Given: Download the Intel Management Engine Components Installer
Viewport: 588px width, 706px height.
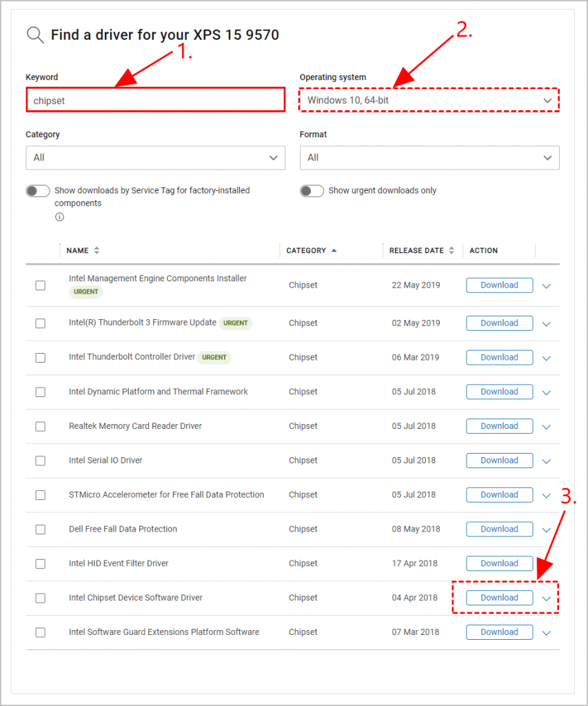Looking at the screenshot, I should click(x=499, y=285).
